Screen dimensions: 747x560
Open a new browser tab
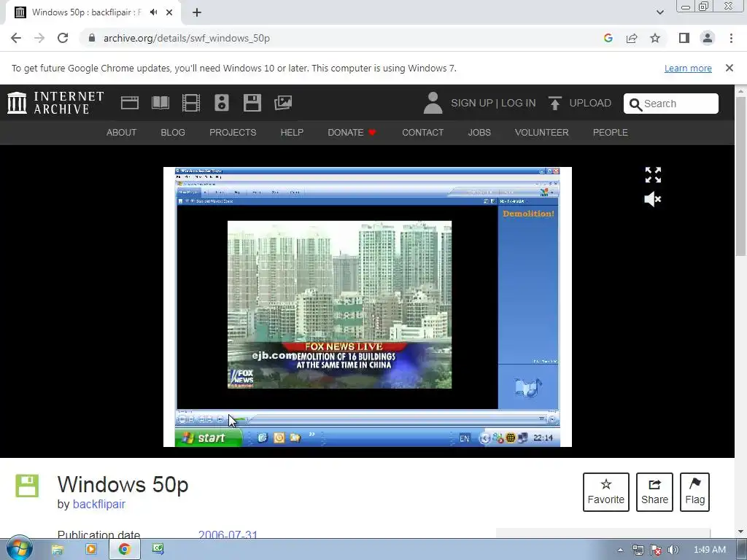point(197,12)
